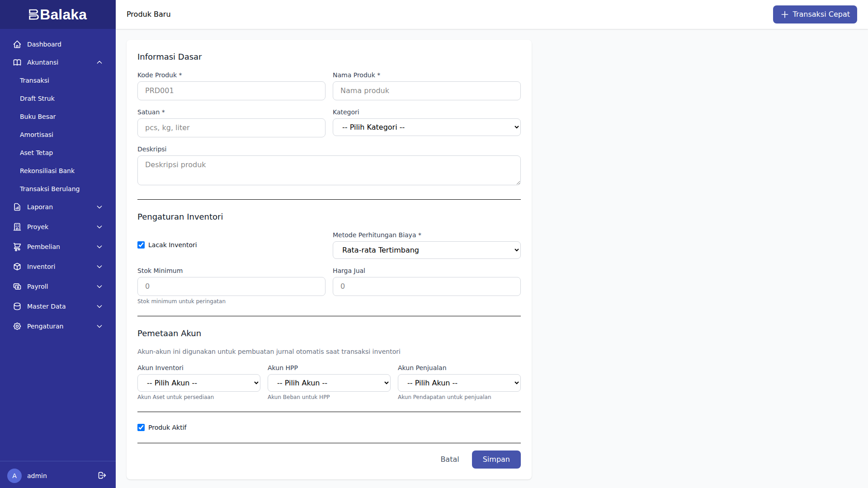The width and height of the screenshot is (868, 488).
Task: Open the Akun HPP dropdown
Action: pos(329,383)
